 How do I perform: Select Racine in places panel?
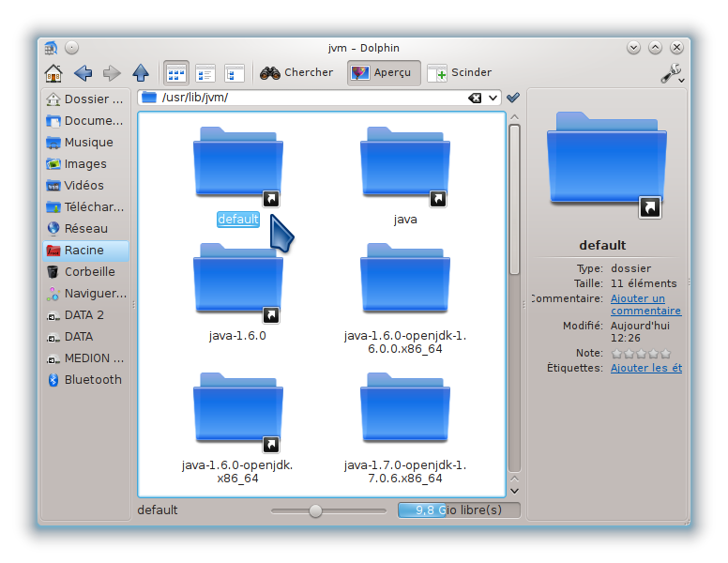point(86,251)
